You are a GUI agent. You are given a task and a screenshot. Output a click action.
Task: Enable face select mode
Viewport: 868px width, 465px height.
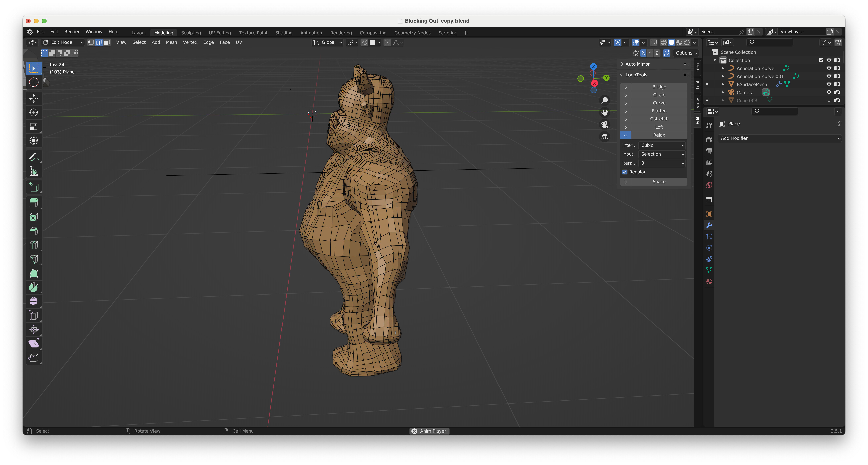107,42
